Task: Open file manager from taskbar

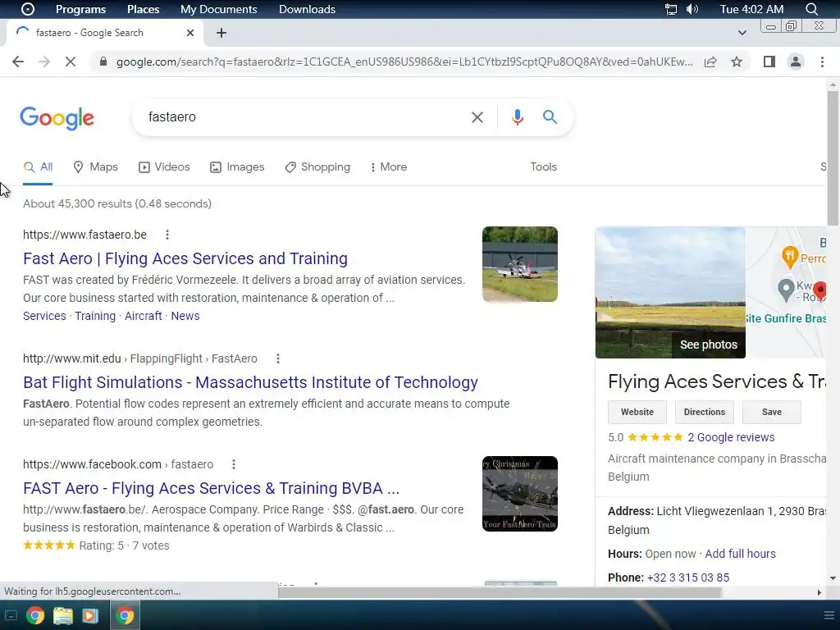Action: pyautogui.click(x=62, y=615)
